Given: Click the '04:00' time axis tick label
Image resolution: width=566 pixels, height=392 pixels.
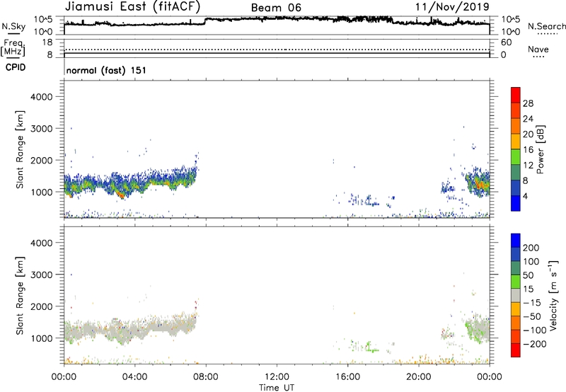Looking at the screenshot, I should click(134, 377).
